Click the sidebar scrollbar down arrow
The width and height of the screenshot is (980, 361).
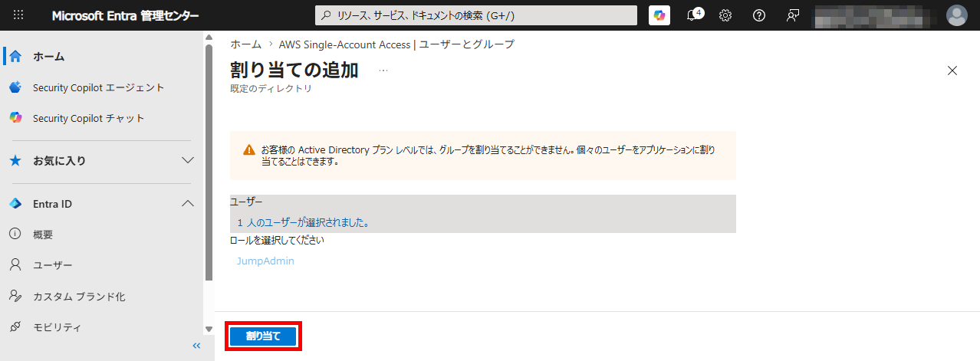[x=209, y=329]
